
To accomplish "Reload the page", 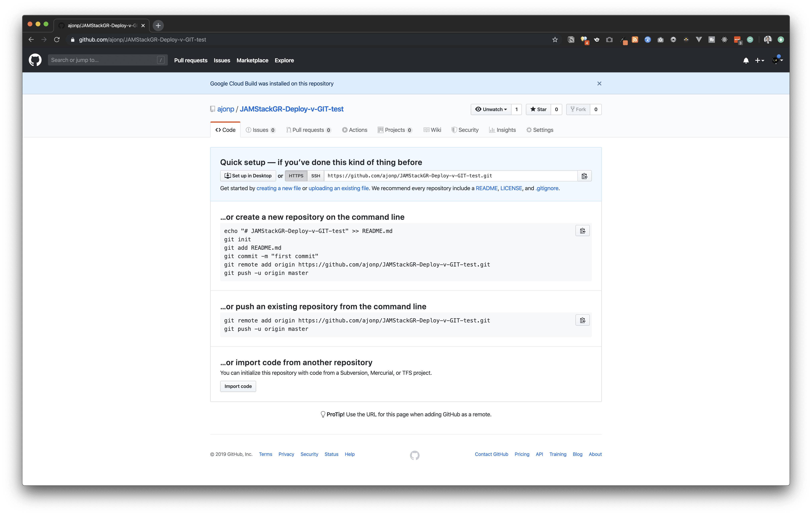I will pos(57,40).
